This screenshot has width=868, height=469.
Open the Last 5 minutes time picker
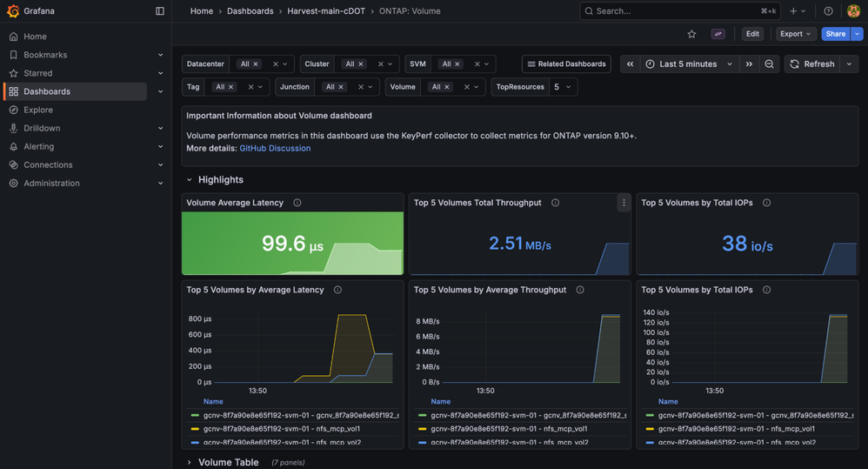click(688, 64)
